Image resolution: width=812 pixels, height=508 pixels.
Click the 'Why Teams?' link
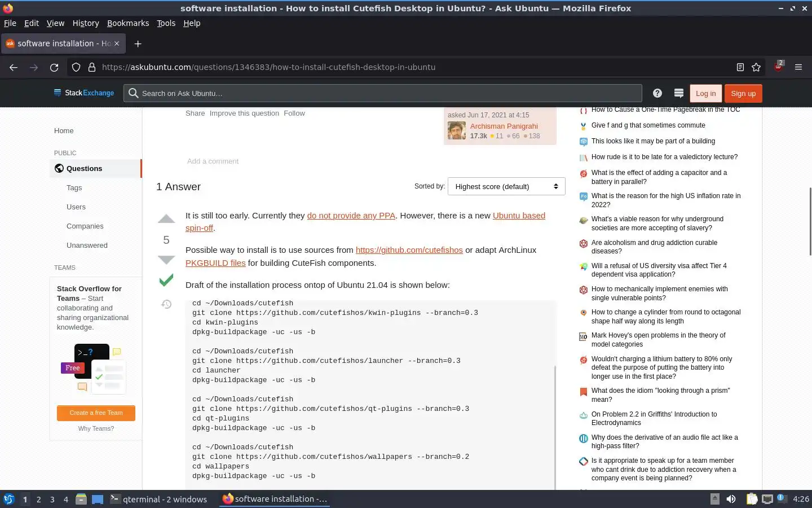pos(96,428)
